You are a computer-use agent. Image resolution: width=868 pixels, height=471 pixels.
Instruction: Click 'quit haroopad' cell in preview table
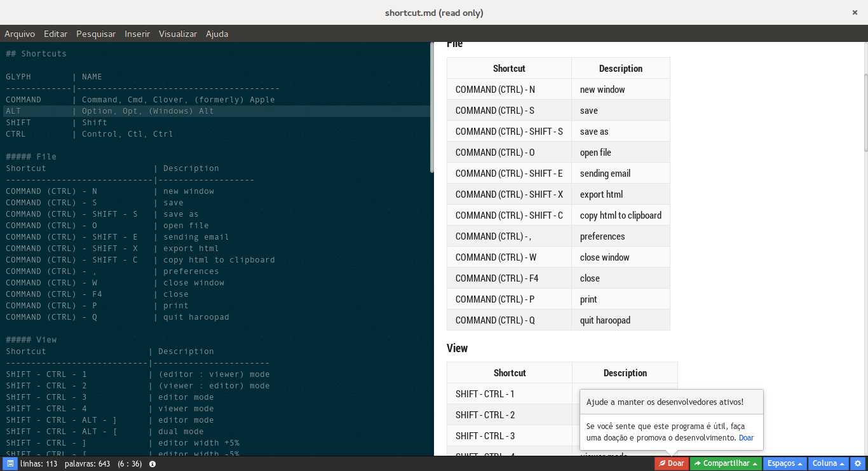[605, 320]
